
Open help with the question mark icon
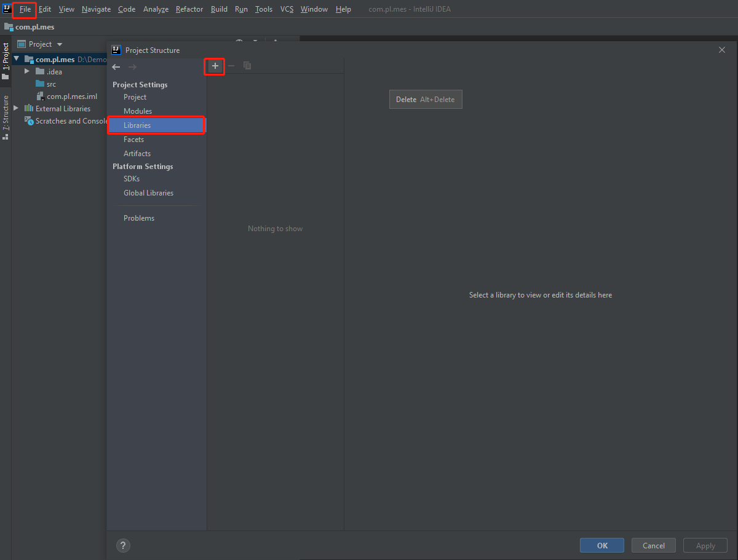tap(123, 545)
